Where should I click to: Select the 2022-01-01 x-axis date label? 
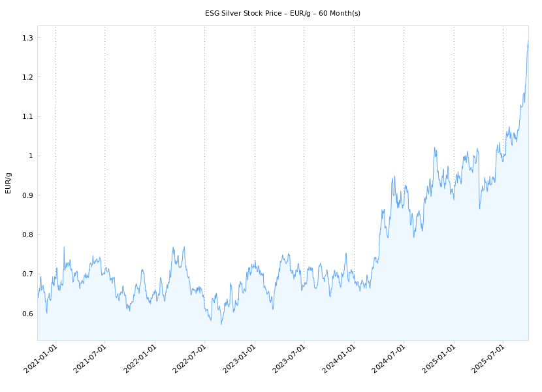141,359
